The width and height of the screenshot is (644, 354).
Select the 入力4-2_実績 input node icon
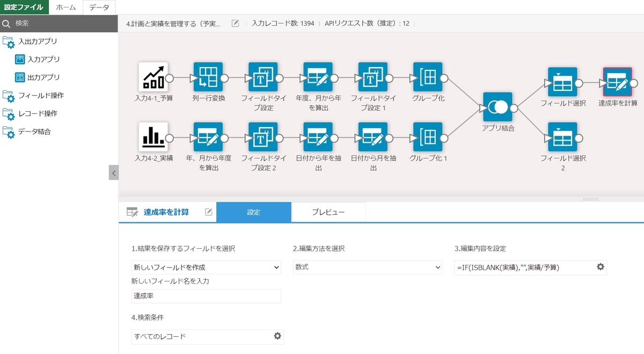[x=153, y=137]
